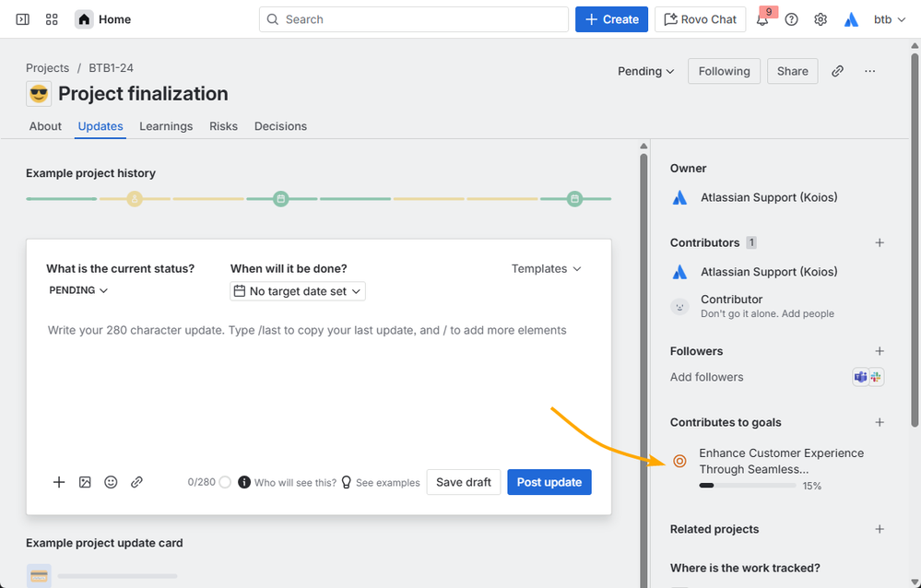Click the Share button
The width and height of the screenshot is (921, 588).
pos(792,71)
